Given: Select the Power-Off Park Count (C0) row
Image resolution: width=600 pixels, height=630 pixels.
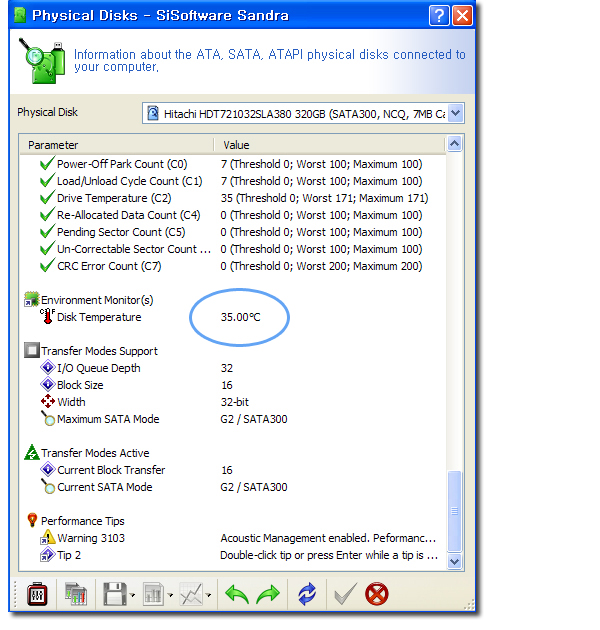Looking at the screenshot, I should pyautogui.click(x=231, y=164).
